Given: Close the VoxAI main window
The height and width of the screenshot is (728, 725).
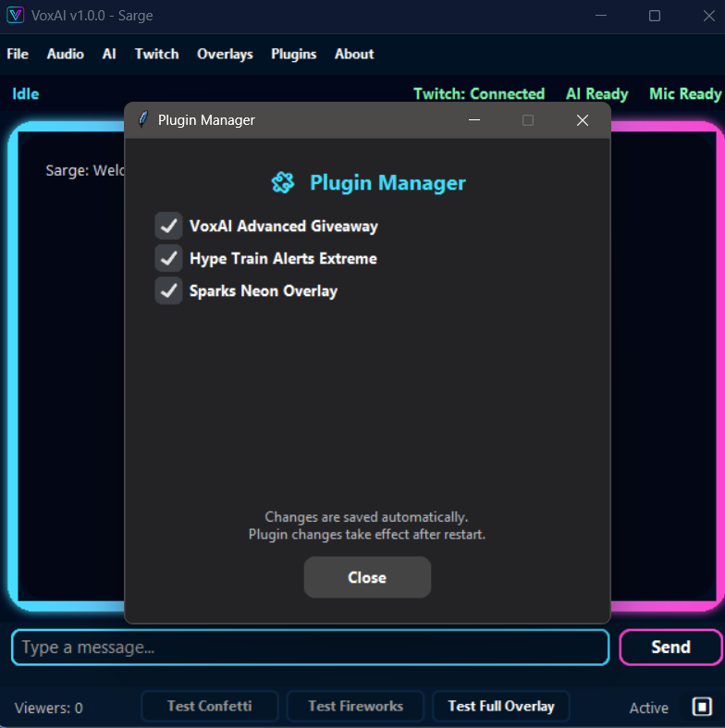Looking at the screenshot, I should coord(708,16).
